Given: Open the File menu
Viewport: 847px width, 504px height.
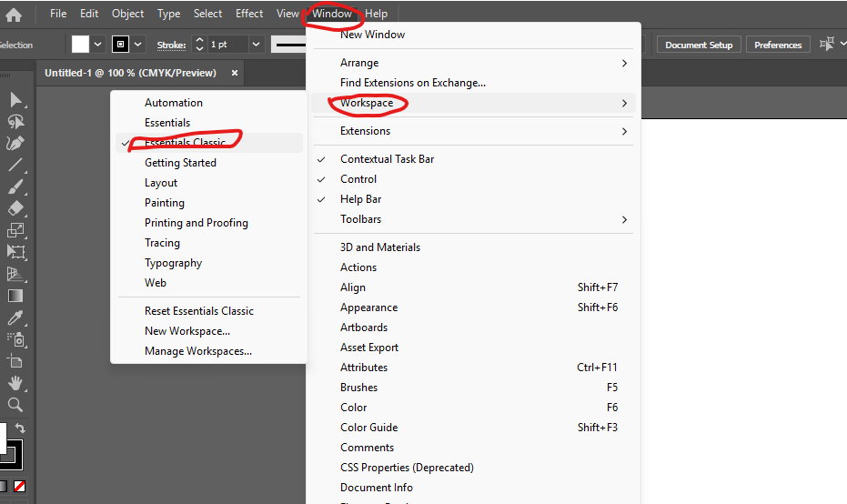Looking at the screenshot, I should (58, 14).
